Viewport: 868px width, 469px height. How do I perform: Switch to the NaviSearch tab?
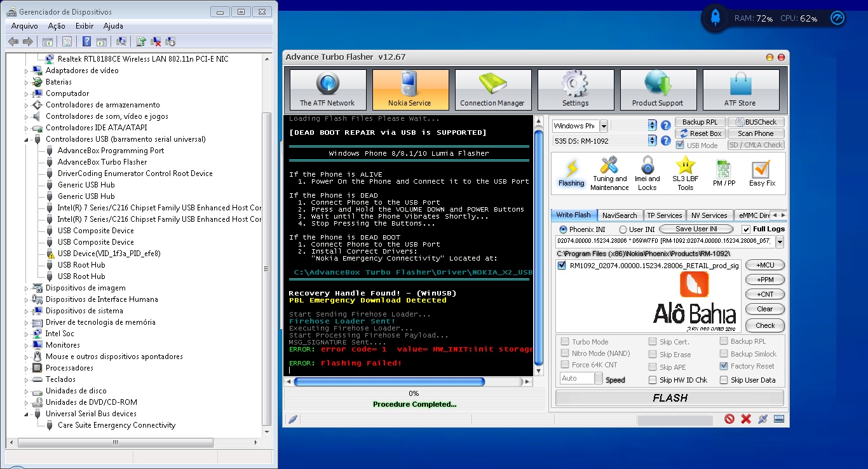pyautogui.click(x=620, y=215)
